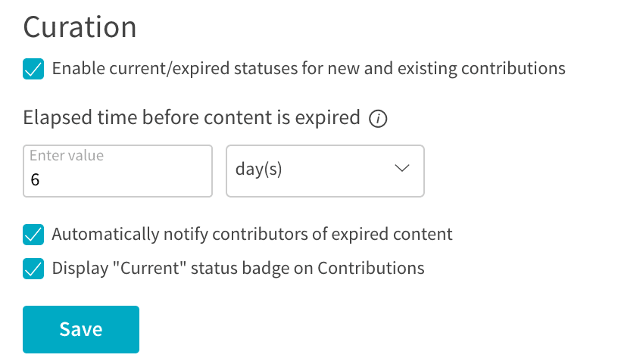Viewport: 618px width, 364px height.
Task: Click the checkmark icon for notify contributors option
Action: [x=33, y=235]
